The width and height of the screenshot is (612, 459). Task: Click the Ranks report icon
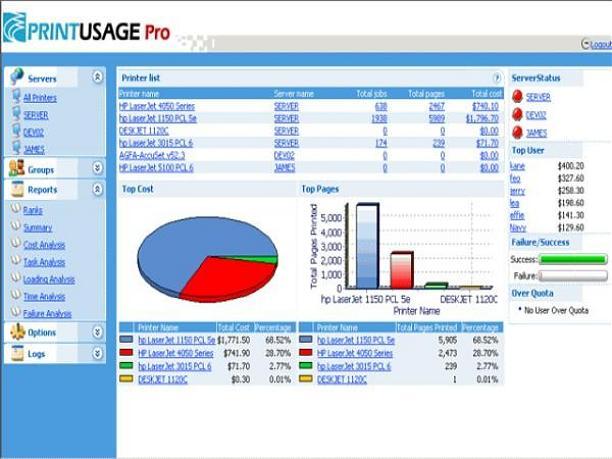point(15,208)
